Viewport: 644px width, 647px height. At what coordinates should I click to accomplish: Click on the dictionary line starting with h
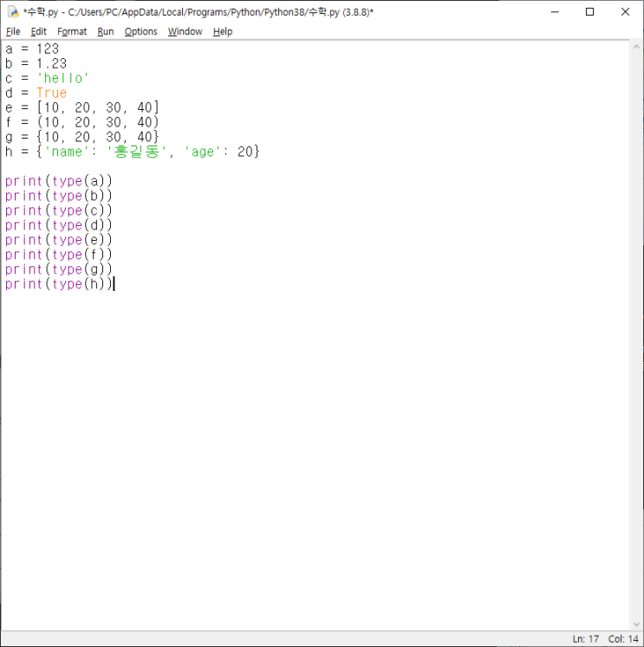[x=132, y=152]
